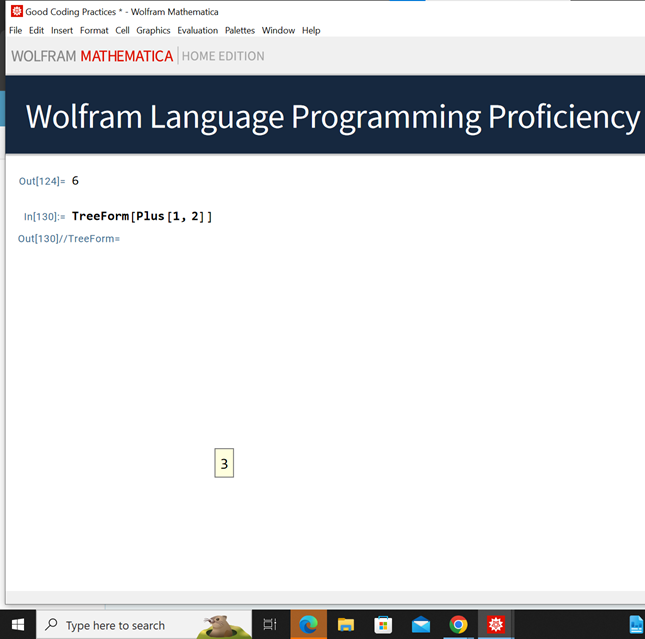
Task: Click the tree node labeled 3
Action: (224, 463)
